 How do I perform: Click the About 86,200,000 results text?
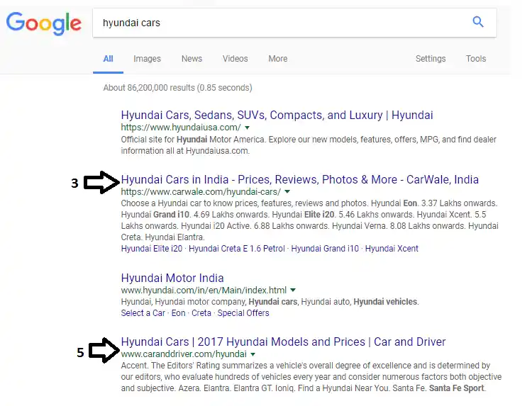click(x=178, y=88)
